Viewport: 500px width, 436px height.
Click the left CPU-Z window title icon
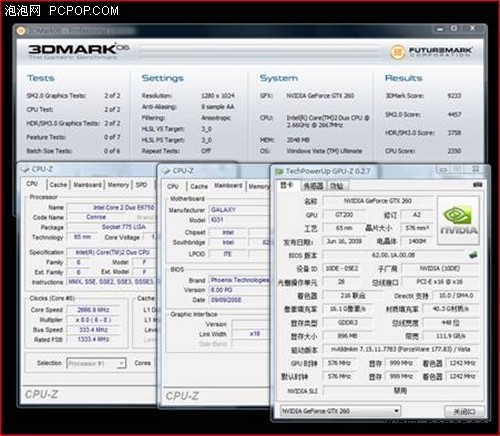25,169
